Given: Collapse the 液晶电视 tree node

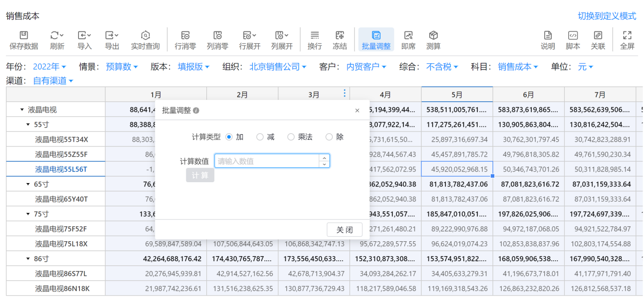Looking at the screenshot, I should pyautogui.click(x=22, y=110).
